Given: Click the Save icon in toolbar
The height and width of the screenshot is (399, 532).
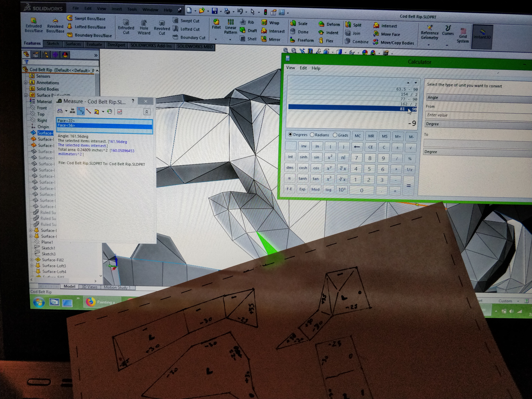Looking at the screenshot, I should [215, 11].
